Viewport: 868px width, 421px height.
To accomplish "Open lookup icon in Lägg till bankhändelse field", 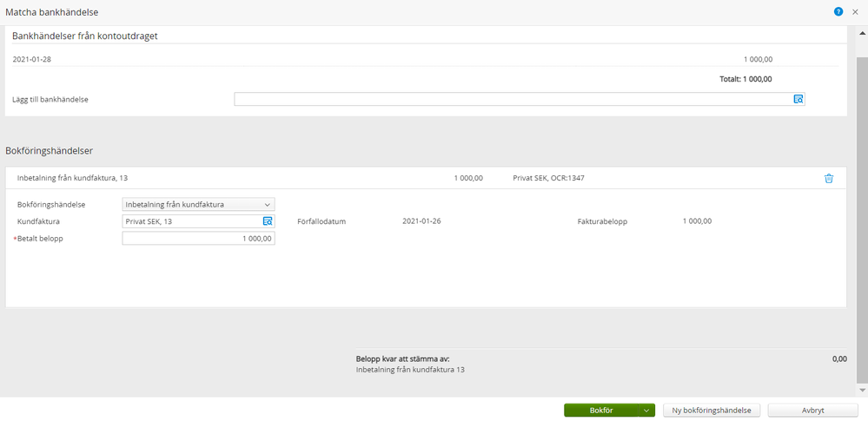I will tap(798, 100).
